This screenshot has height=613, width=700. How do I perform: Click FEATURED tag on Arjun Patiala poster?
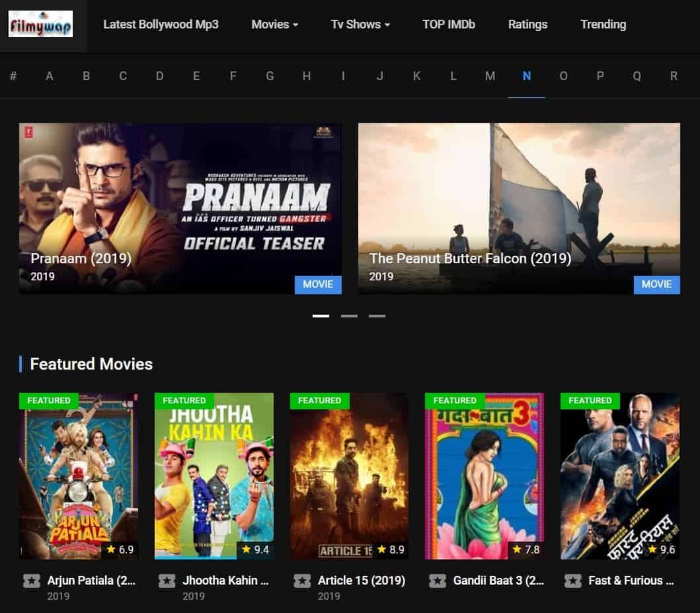[x=49, y=401]
